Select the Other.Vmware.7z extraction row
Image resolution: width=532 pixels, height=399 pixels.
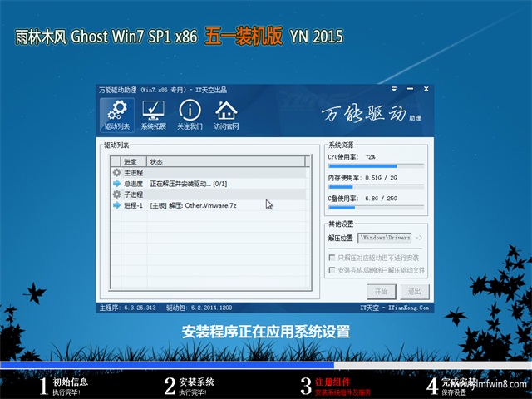pyautogui.click(x=209, y=205)
